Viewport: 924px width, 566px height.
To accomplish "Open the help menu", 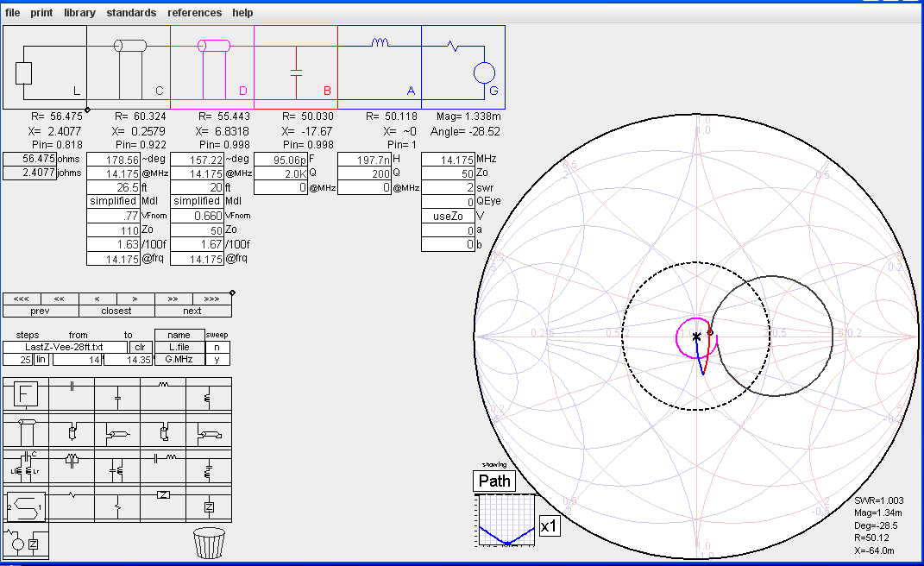I will [x=242, y=12].
